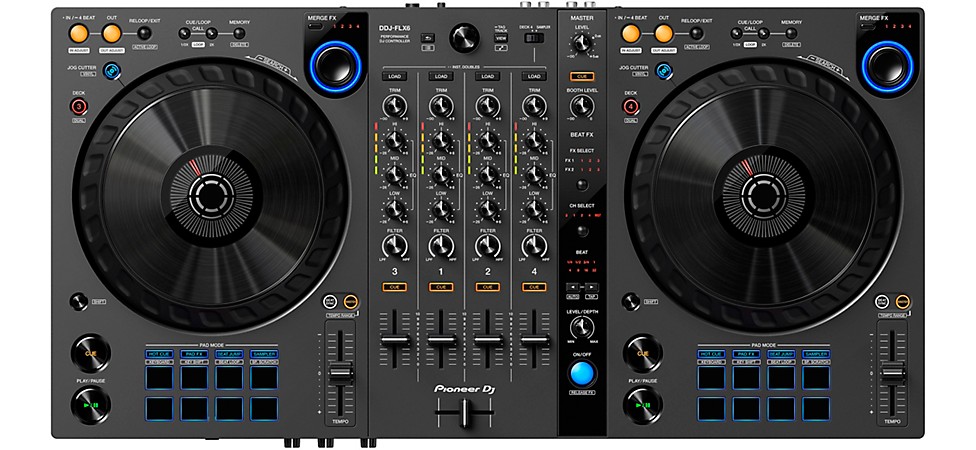Image resolution: width=976 pixels, height=450 pixels.
Task: Click the channel 4 fader handle
Action: point(535,340)
